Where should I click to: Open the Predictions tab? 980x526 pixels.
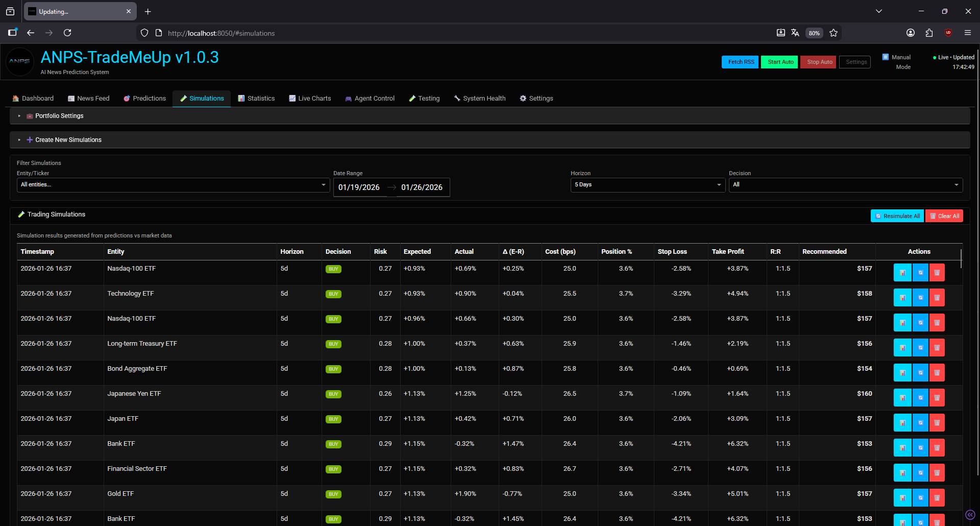(145, 99)
